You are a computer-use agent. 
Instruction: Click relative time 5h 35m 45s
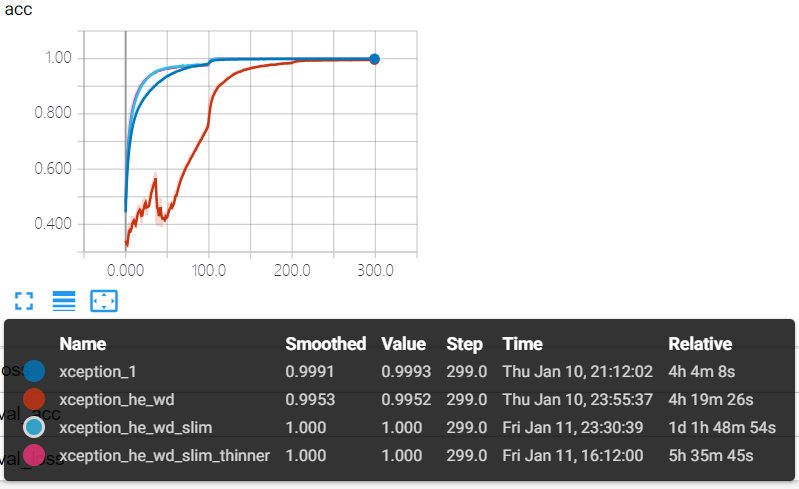(x=711, y=455)
